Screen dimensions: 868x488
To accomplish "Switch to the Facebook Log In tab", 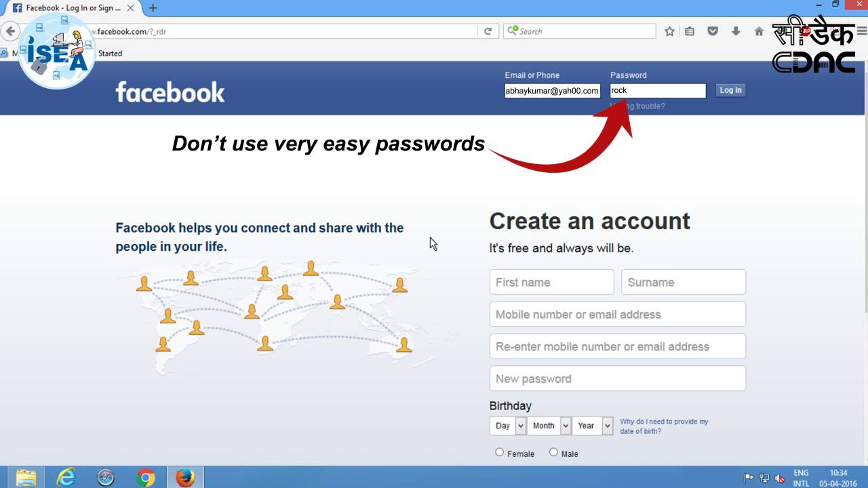I will [x=68, y=8].
